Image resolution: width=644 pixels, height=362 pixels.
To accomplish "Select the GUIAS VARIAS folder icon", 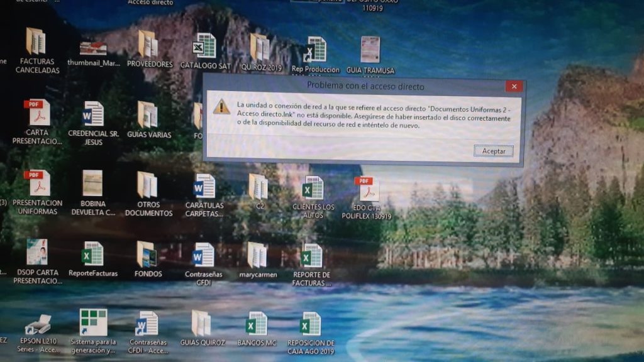I will (148, 115).
